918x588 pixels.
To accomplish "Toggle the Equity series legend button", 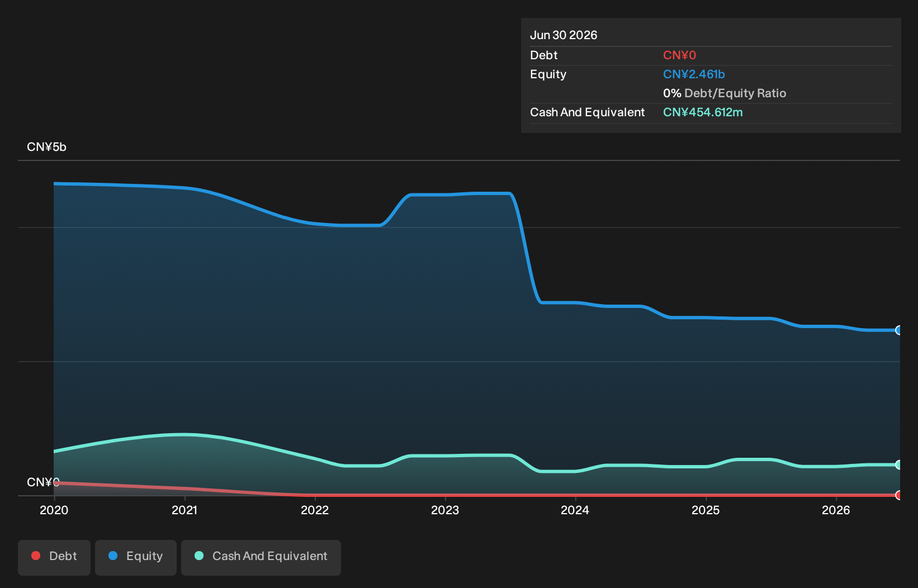I will pyautogui.click(x=136, y=557).
